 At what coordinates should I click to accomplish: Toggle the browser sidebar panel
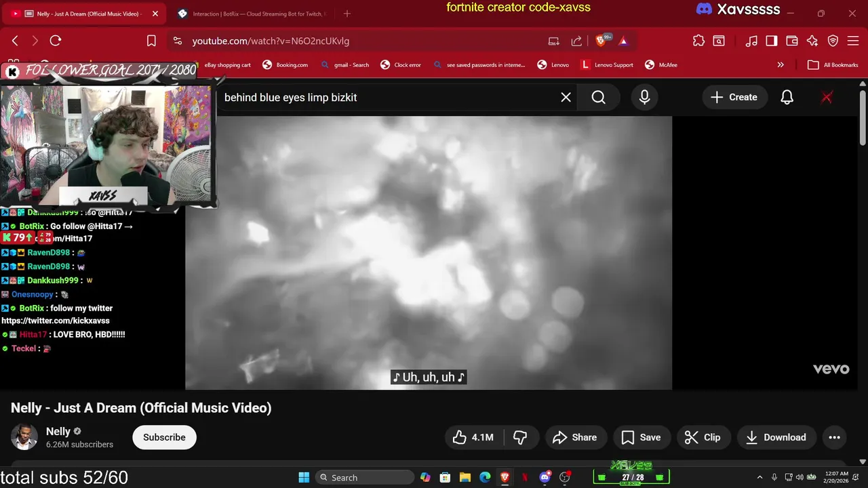772,41
